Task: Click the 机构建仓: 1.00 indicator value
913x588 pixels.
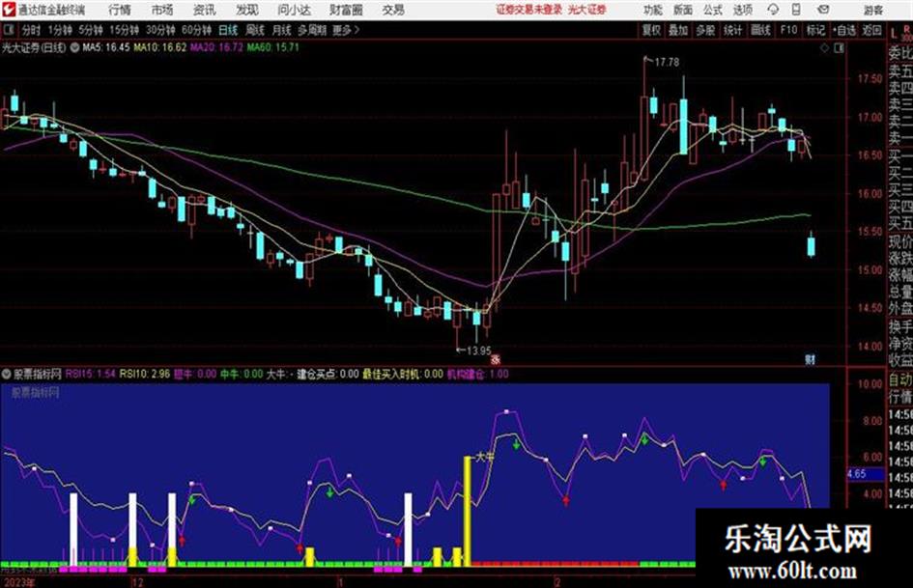Action: [x=478, y=374]
